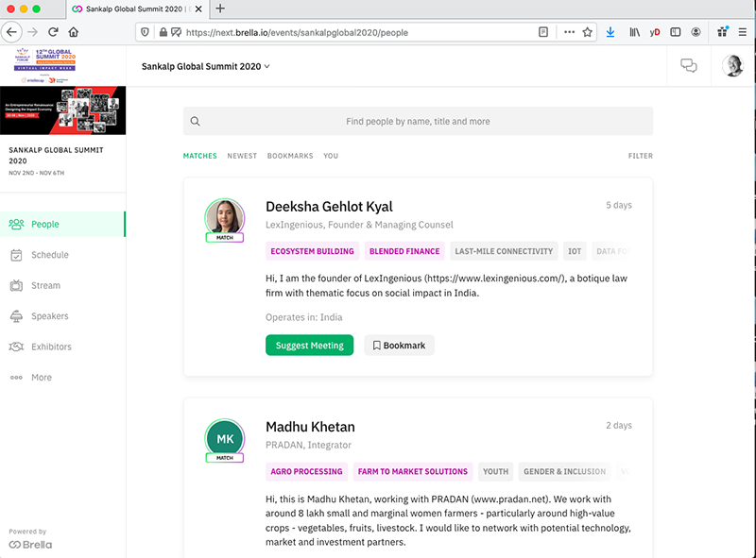
Task: Focus the Find people search field
Action: point(418,122)
